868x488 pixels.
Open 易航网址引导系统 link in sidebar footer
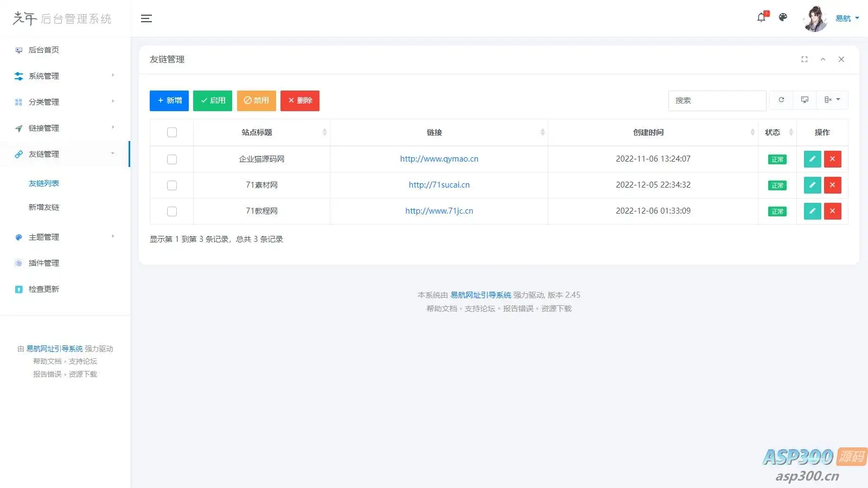pyautogui.click(x=55, y=349)
